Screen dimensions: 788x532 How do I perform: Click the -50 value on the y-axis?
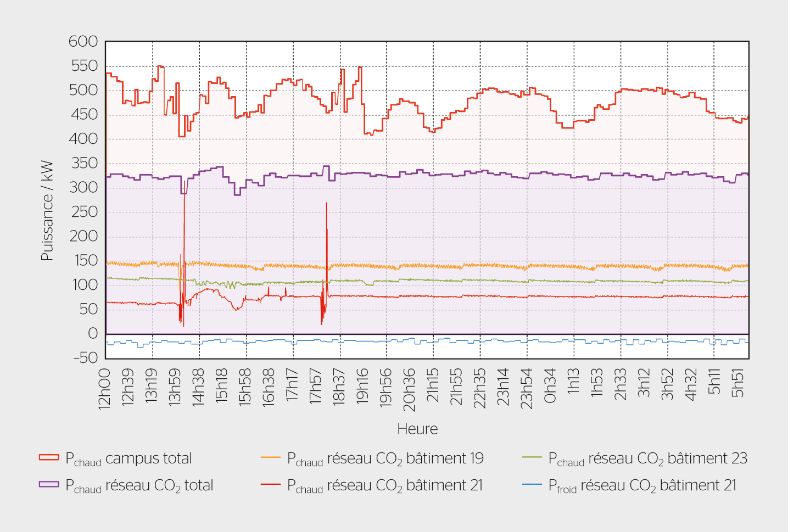tap(86, 358)
